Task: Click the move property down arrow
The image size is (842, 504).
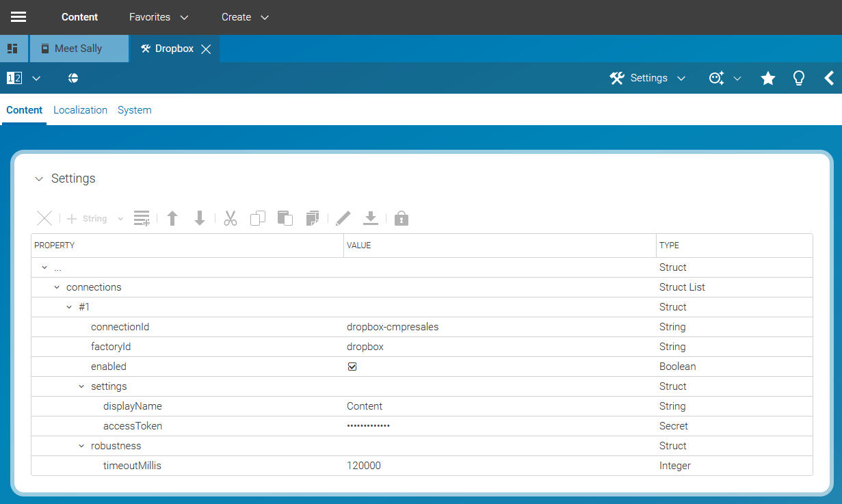Action: 200,219
